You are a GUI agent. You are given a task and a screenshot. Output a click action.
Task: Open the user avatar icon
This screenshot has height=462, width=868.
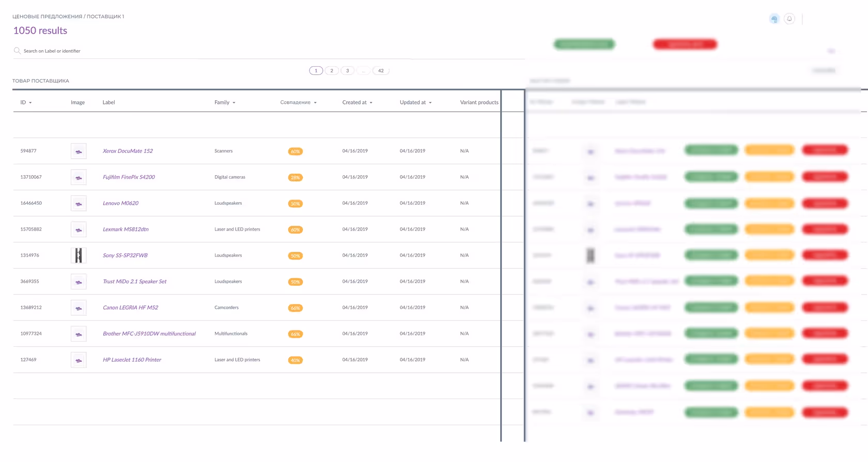[774, 19]
